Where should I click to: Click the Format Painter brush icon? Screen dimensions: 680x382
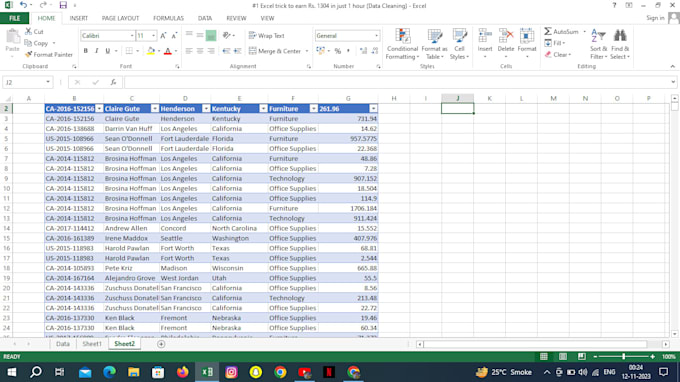(x=29, y=55)
